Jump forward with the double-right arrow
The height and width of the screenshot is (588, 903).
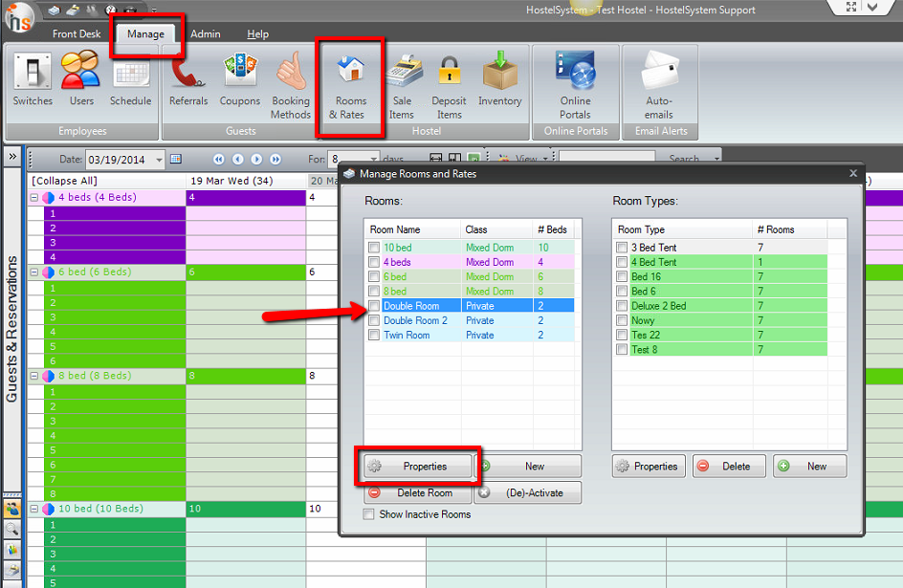coord(275,160)
